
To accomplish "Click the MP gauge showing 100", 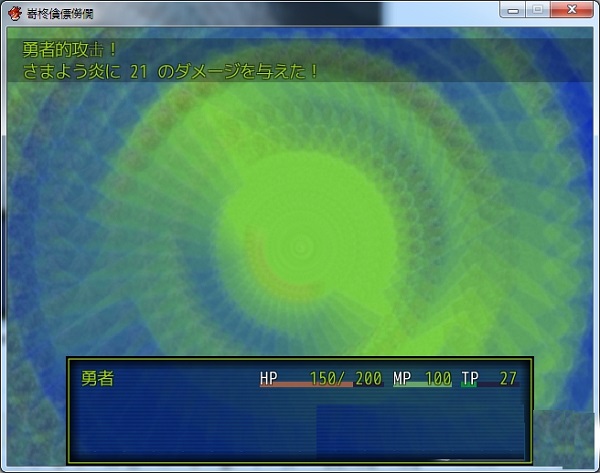I will click(x=422, y=379).
